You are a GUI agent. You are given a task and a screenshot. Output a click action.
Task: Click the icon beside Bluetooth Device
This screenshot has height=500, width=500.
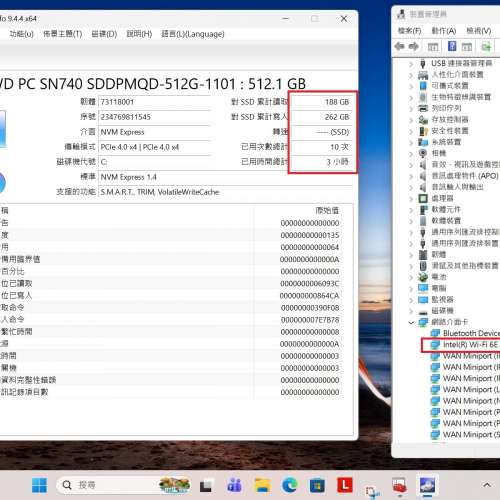click(435, 333)
